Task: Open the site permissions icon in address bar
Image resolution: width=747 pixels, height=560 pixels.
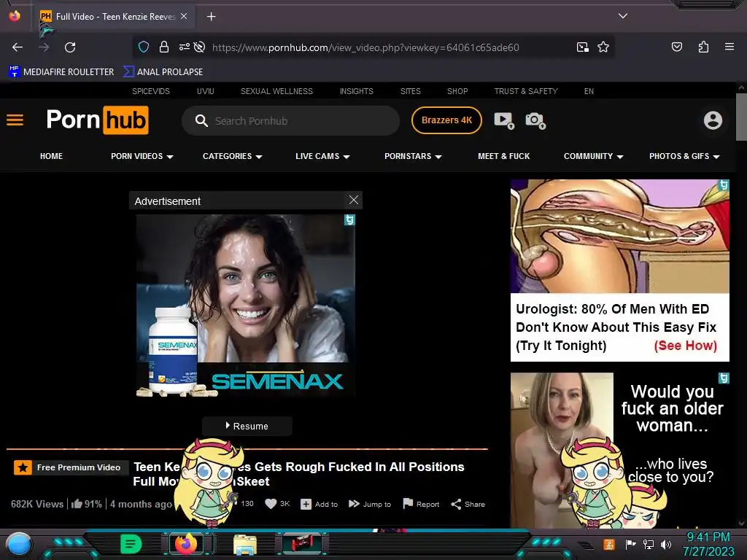Action: point(185,47)
